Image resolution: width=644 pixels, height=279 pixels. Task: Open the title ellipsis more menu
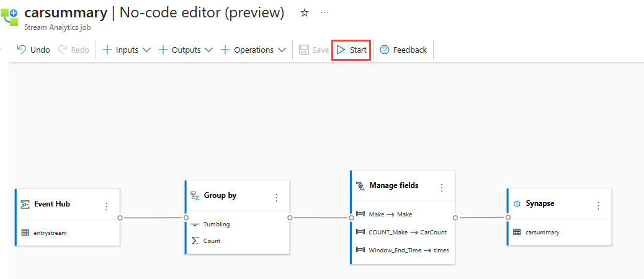pyautogui.click(x=324, y=13)
